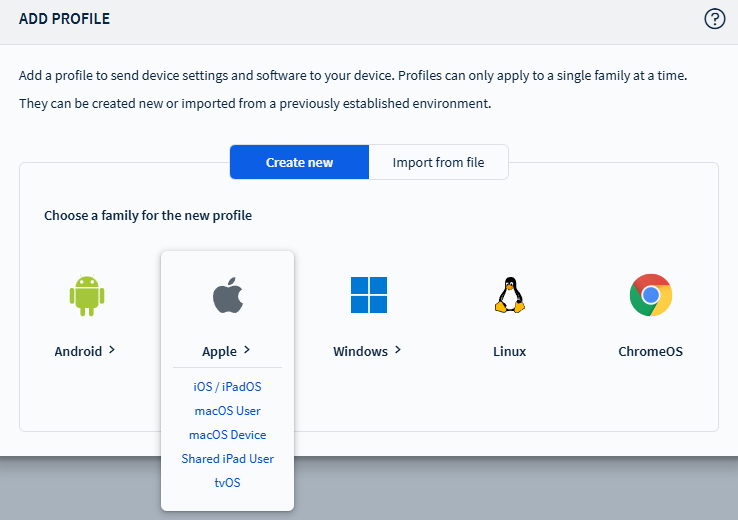Pick tvOS from the Apple submenu
Screen dimensions: 738x520
pyautogui.click(x=227, y=483)
